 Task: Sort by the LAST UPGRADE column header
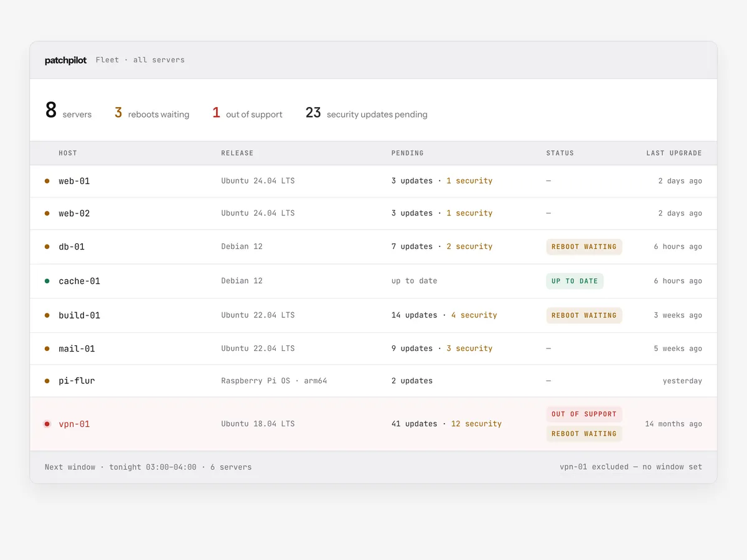674,153
